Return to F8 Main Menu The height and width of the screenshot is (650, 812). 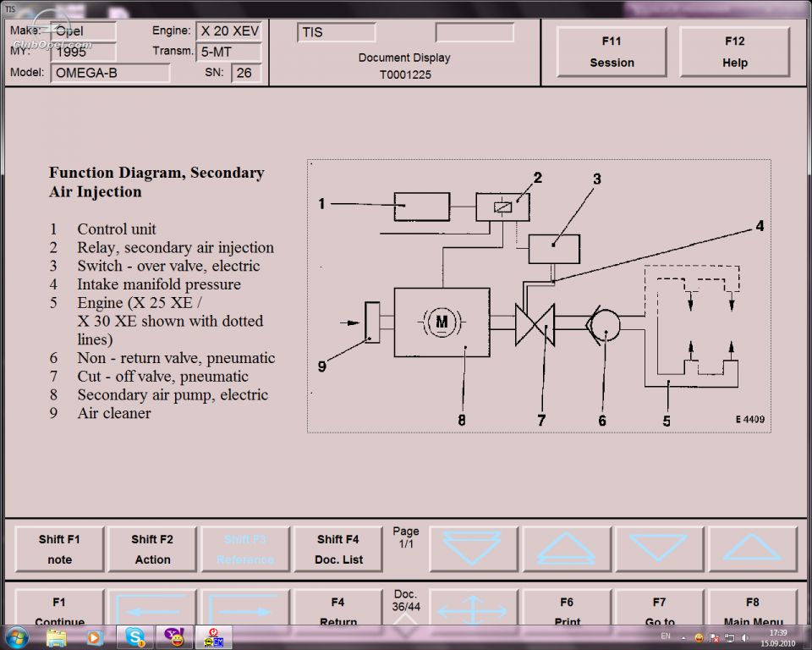pyautogui.click(x=752, y=608)
